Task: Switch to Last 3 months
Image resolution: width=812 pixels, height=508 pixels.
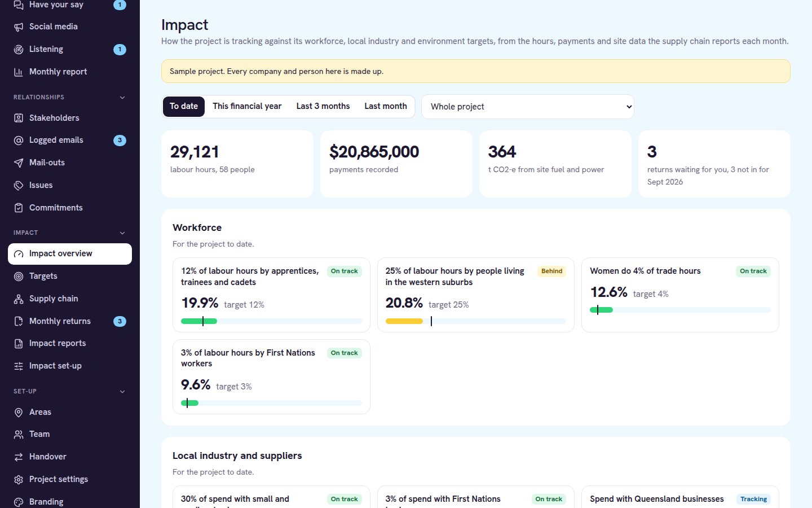Action: [323, 106]
